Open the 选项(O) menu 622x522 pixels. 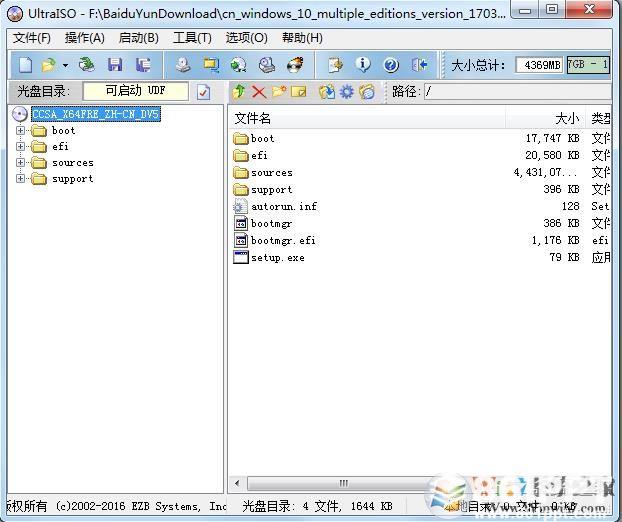click(246, 38)
